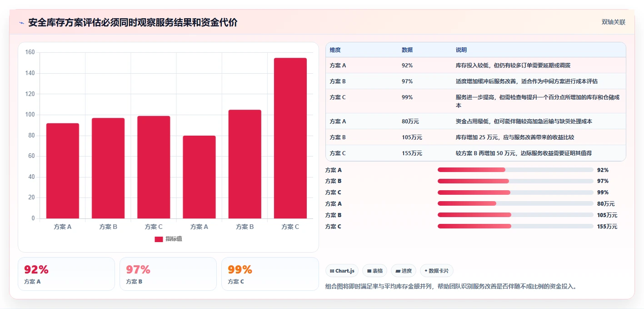
Task: Select the 数据卡片 chip
Action: [x=436, y=271]
